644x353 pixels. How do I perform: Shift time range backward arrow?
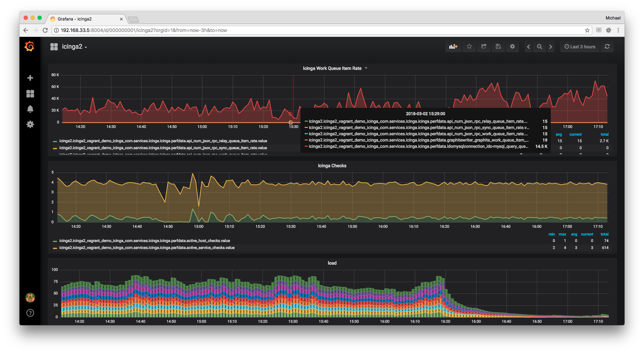click(528, 47)
